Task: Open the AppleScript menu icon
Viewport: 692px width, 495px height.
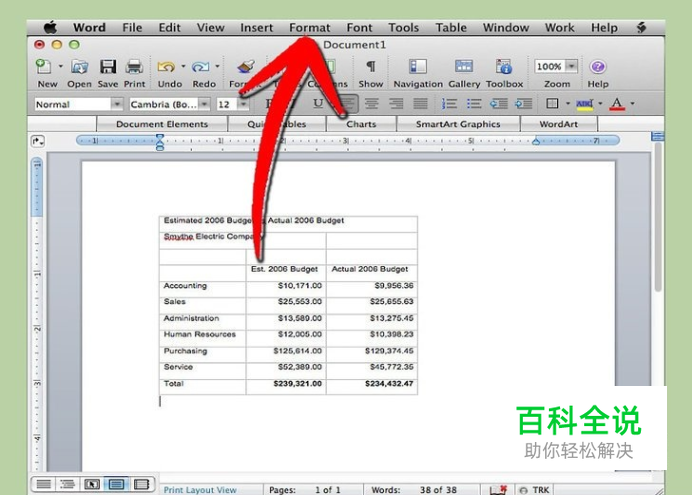Action: coord(641,27)
